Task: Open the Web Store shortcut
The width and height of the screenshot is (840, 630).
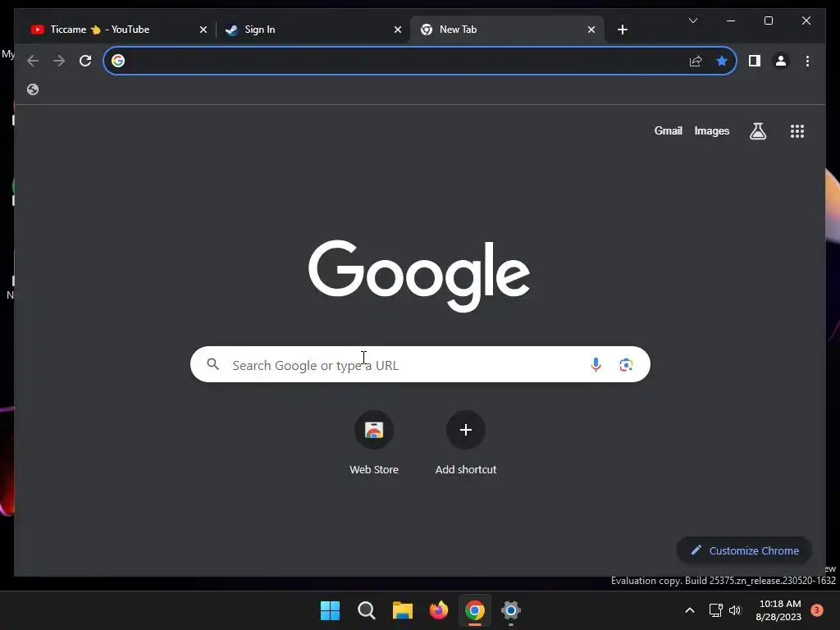Action: (374, 444)
